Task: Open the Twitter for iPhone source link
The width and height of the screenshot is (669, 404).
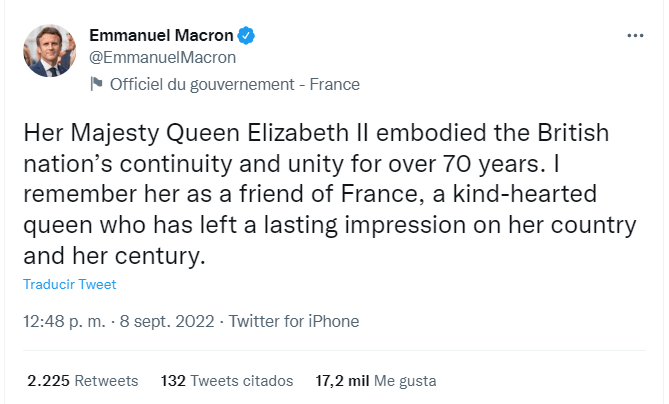Action: 294,321
